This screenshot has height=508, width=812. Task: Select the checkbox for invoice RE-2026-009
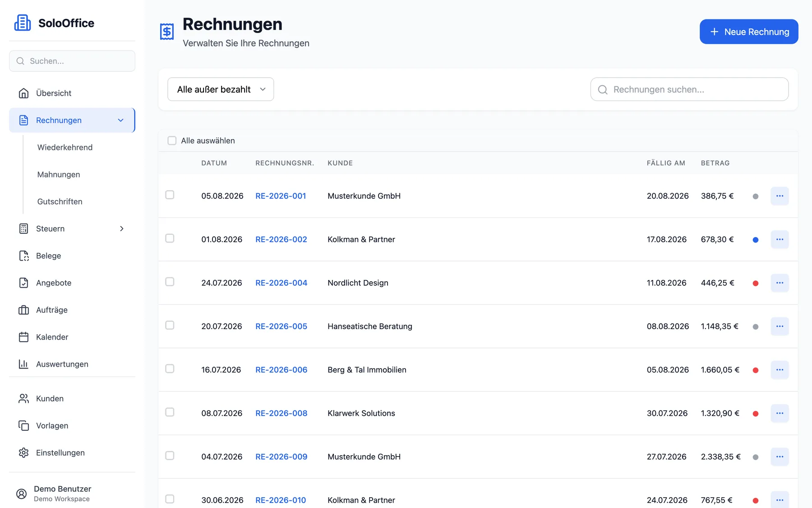click(x=170, y=456)
